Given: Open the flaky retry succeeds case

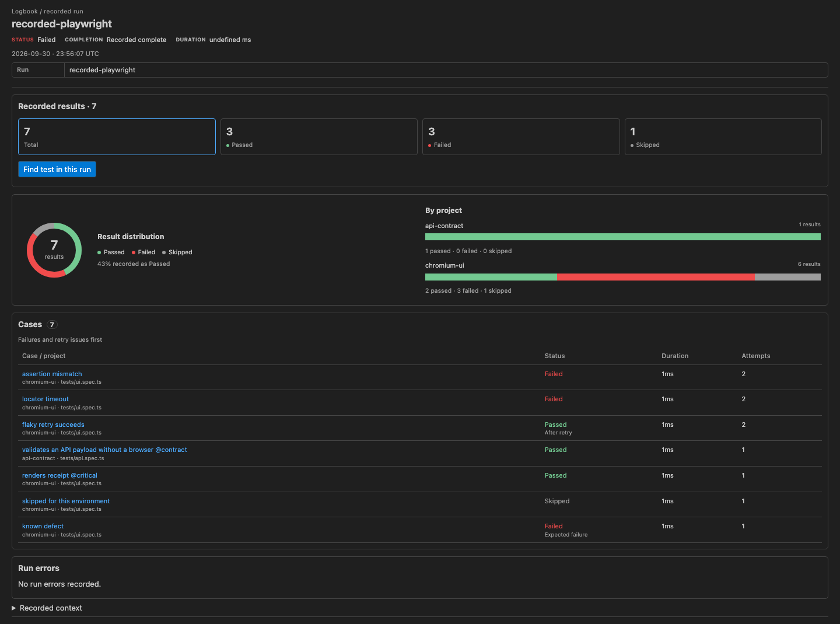Looking at the screenshot, I should click(x=53, y=425).
